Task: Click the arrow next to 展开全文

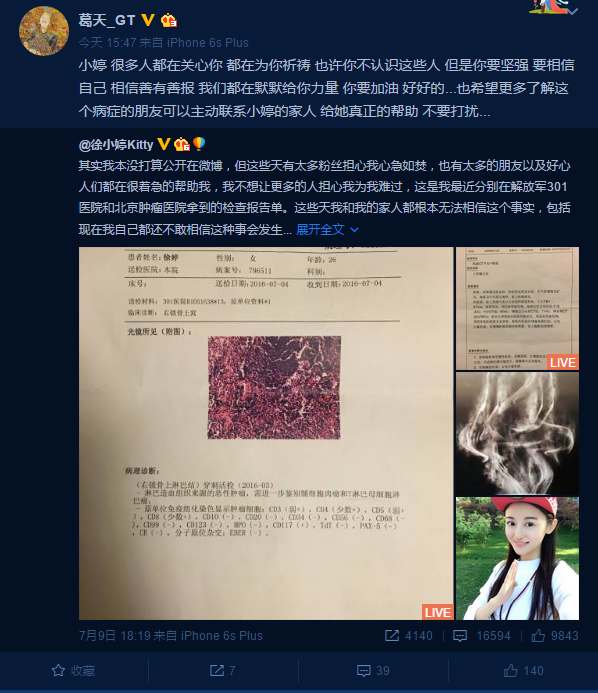Action: (354, 230)
